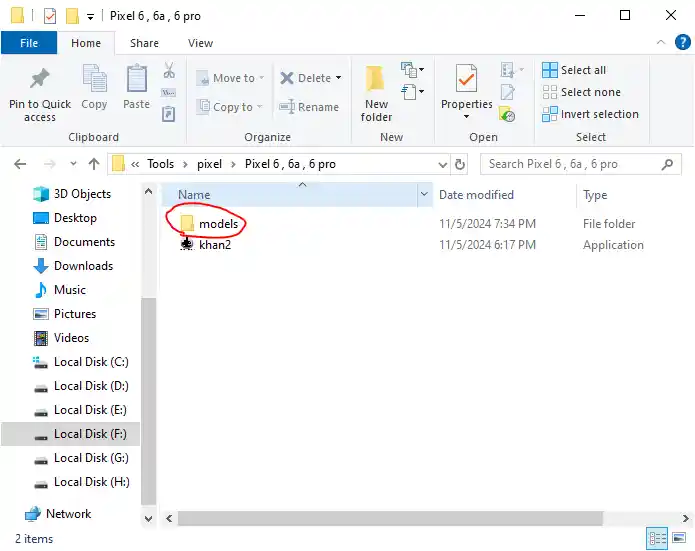Open the Delete dropdown arrow
The image size is (695, 551).
coord(339,78)
